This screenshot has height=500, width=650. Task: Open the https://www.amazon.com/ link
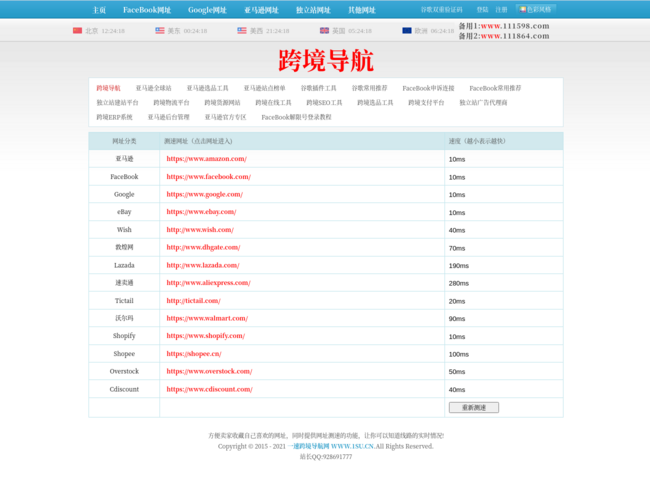[206, 158]
